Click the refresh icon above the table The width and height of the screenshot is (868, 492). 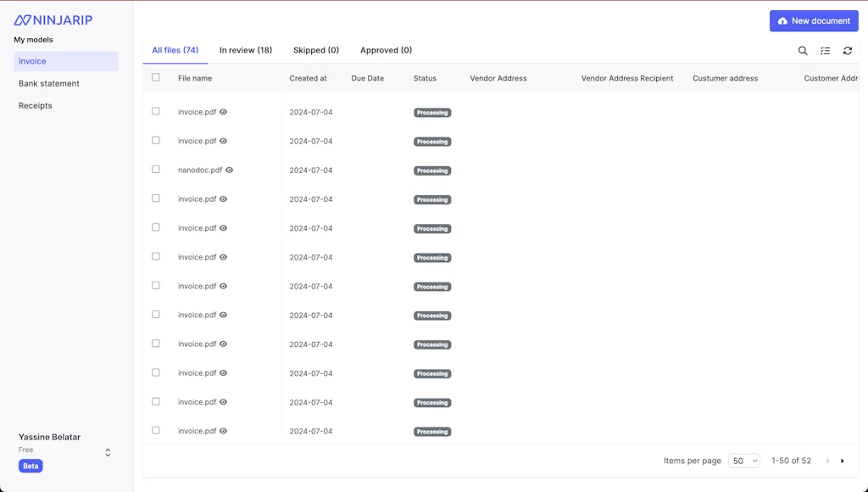[848, 51]
